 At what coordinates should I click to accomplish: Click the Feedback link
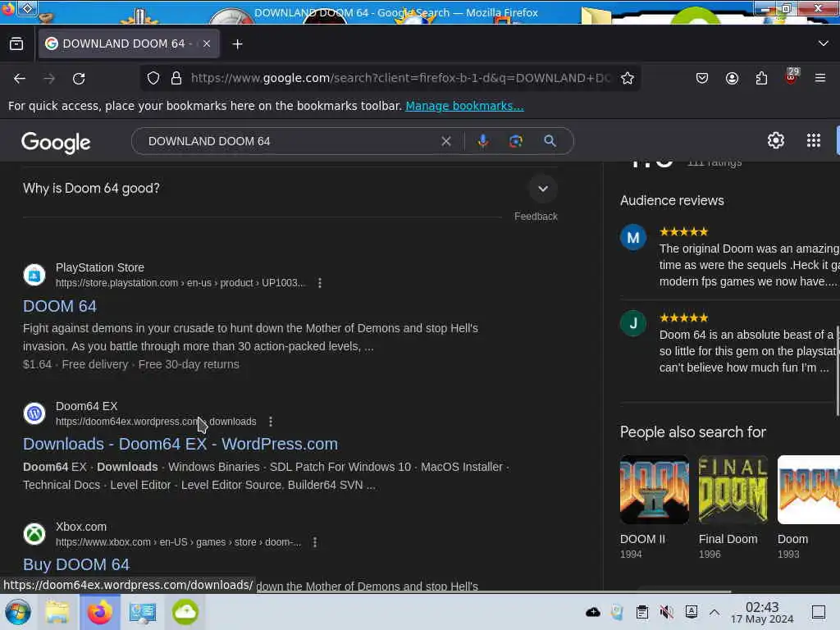[x=536, y=217]
